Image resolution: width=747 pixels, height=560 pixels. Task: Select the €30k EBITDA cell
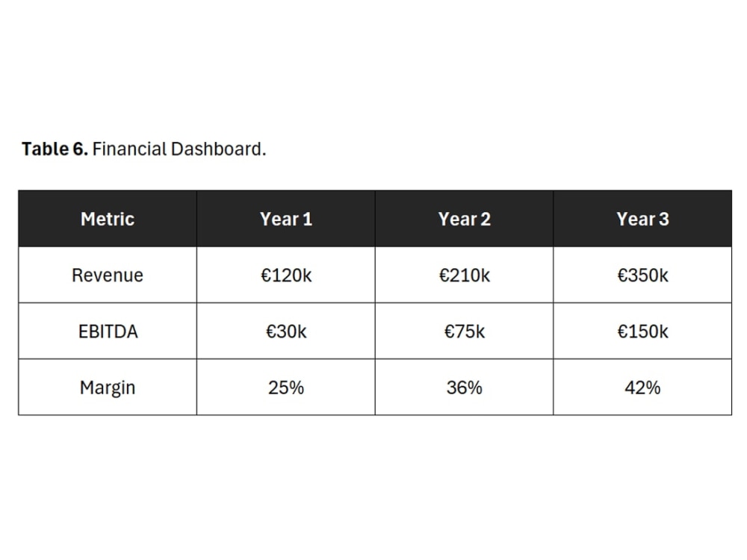pos(286,331)
